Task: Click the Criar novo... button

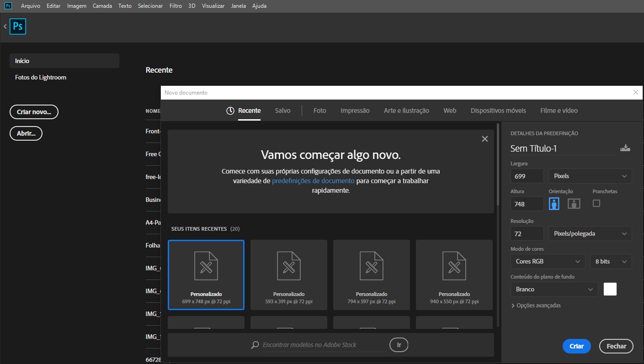Action: (x=34, y=112)
